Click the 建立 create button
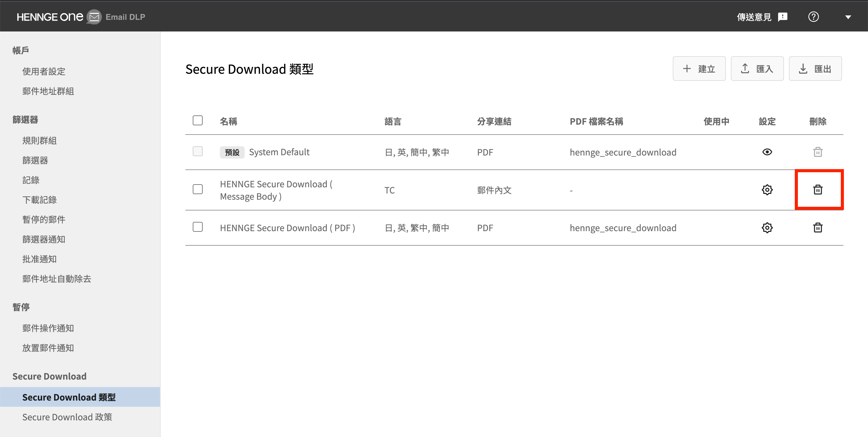Screen dimensions: 868x437 point(699,69)
